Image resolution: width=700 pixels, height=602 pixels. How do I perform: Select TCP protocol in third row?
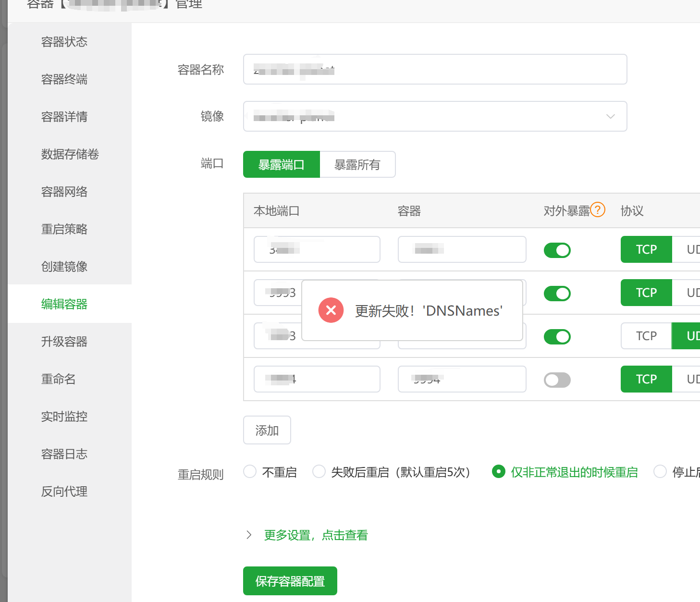[646, 336]
